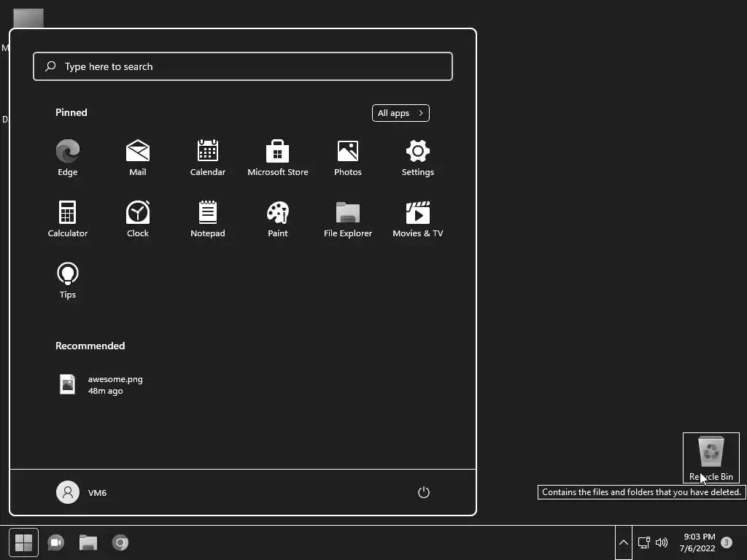The width and height of the screenshot is (747, 560).
Task: Launch the Mail app
Action: pos(138,158)
